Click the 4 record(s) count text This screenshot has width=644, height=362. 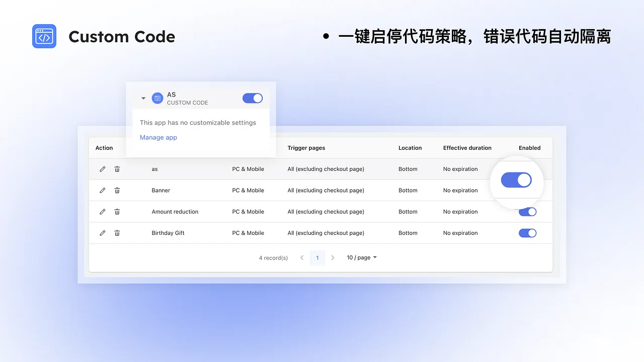[273, 257]
